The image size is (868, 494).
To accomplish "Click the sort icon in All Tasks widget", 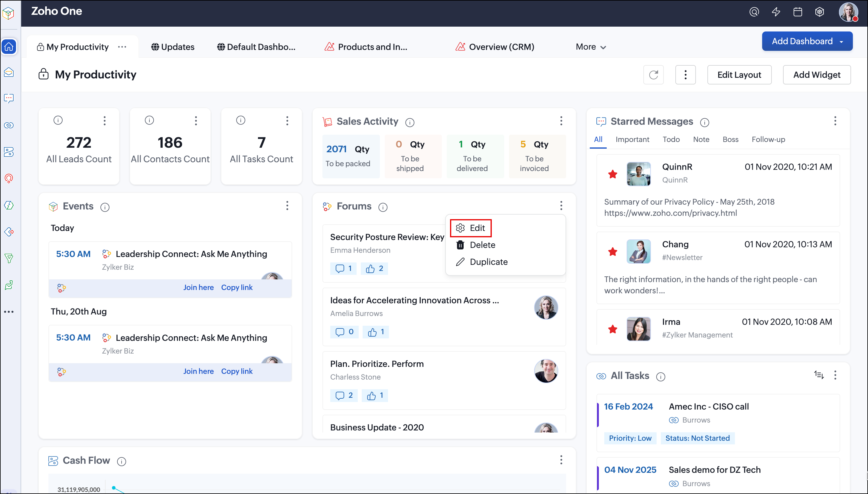I will [x=818, y=374].
